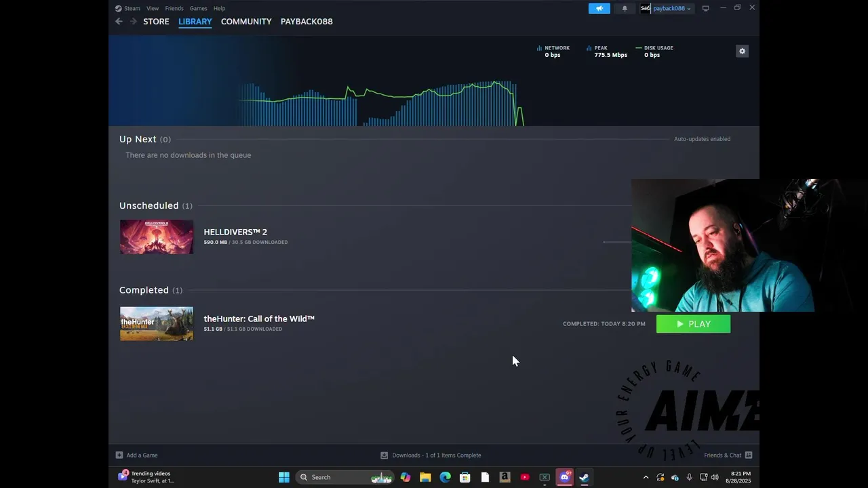Open the Windows Start menu
This screenshot has width=868, height=488.
click(284, 477)
